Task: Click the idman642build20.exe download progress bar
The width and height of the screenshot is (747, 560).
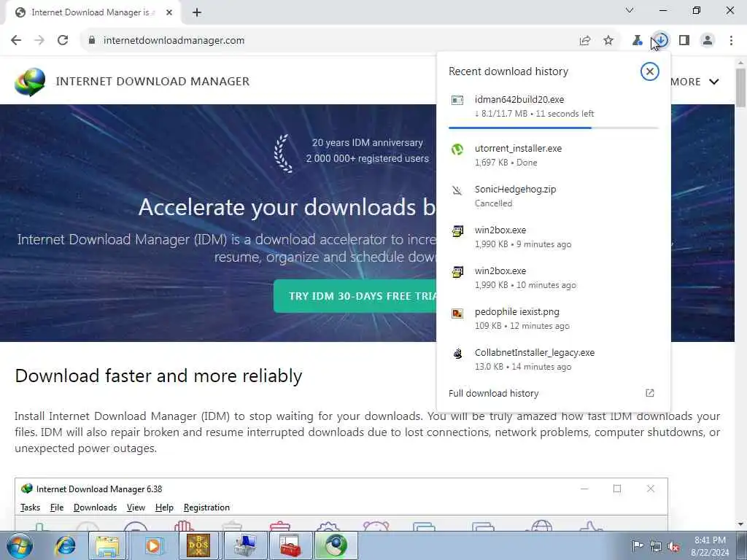Action: (554, 128)
